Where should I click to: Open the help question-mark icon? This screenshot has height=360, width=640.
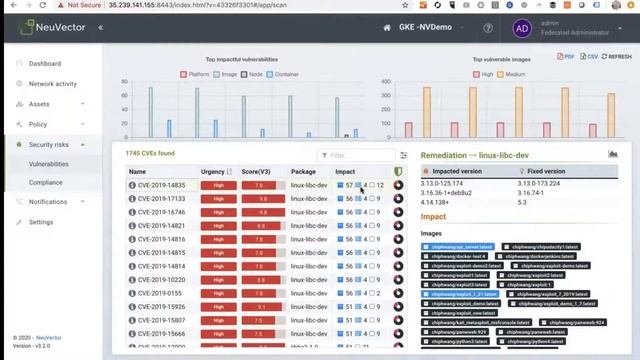(x=488, y=28)
